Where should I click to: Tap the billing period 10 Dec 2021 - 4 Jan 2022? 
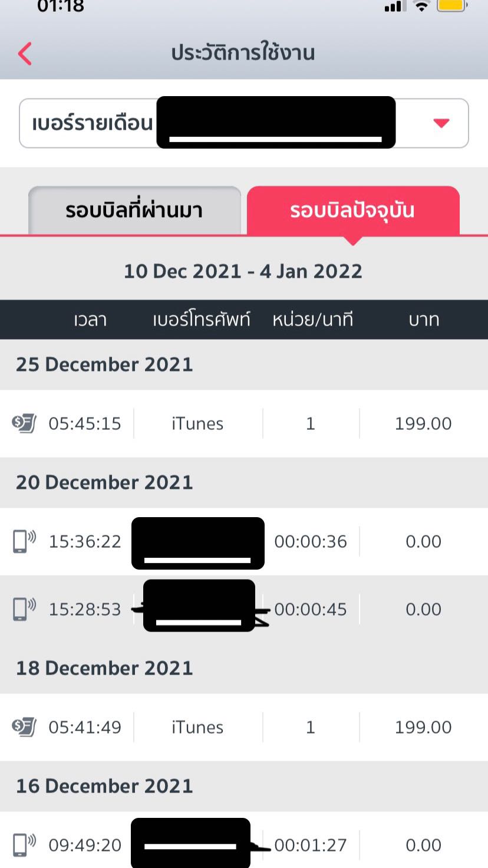coord(243,271)
